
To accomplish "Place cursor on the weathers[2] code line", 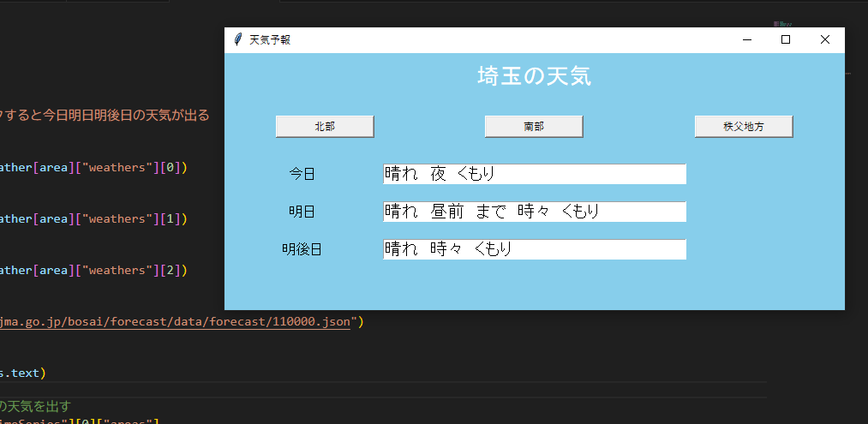I will pyautogui.click(x=94, y=270).
